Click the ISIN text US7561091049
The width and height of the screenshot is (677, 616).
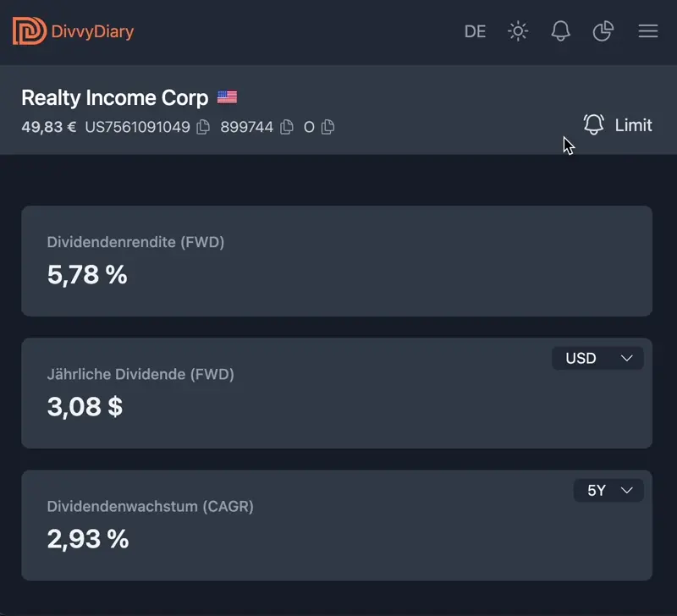(137, 127)
